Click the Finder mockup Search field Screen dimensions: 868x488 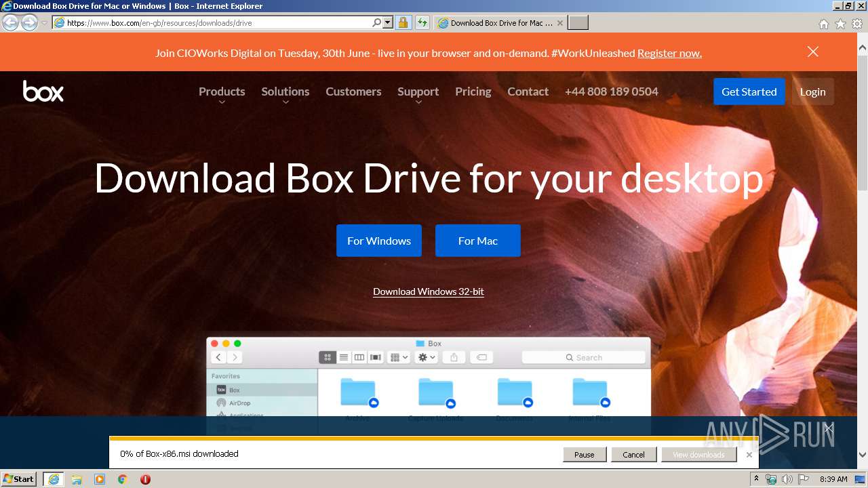click(583, 357)
